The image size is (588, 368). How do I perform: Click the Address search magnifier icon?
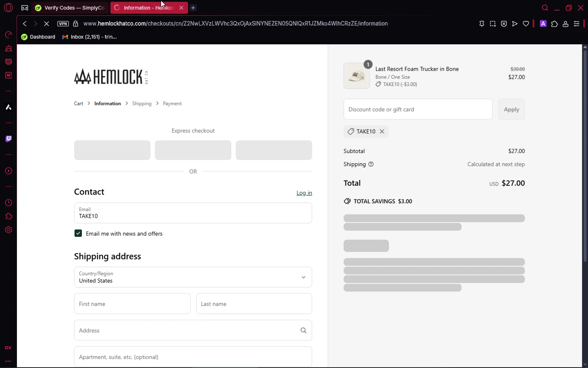click(303, 330)
